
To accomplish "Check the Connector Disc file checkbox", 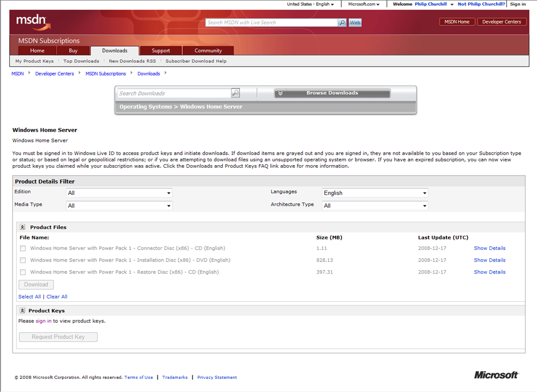I will point(23,248).
